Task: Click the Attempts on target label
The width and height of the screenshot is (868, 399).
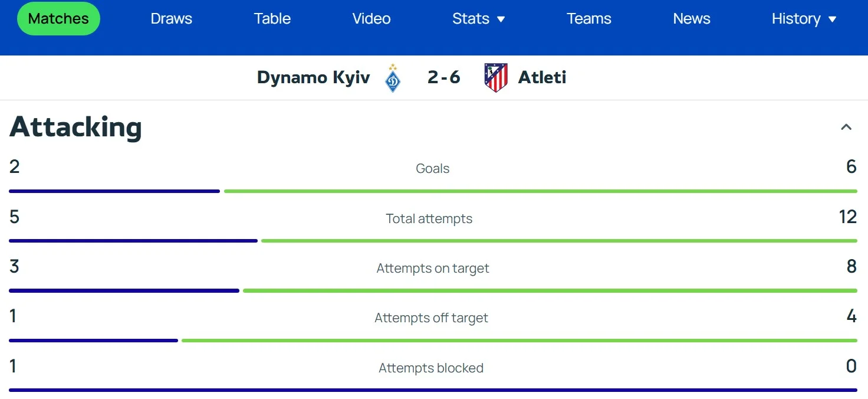Action: click(433, 269)
